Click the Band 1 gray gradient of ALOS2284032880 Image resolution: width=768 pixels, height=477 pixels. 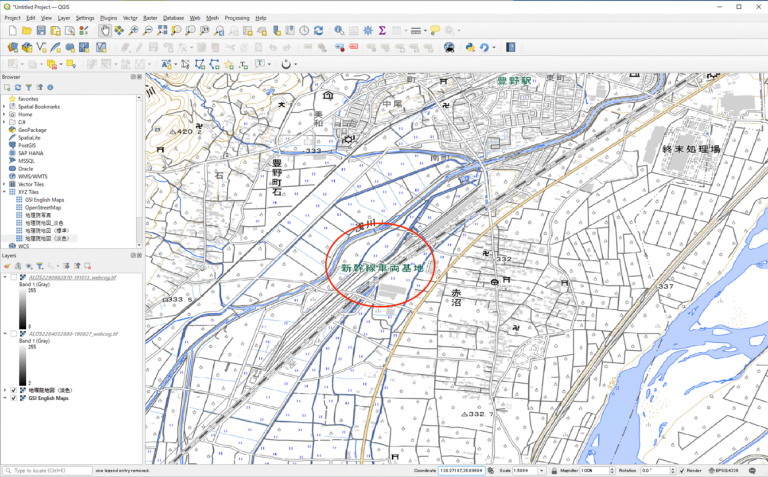(x=23, y=365)
